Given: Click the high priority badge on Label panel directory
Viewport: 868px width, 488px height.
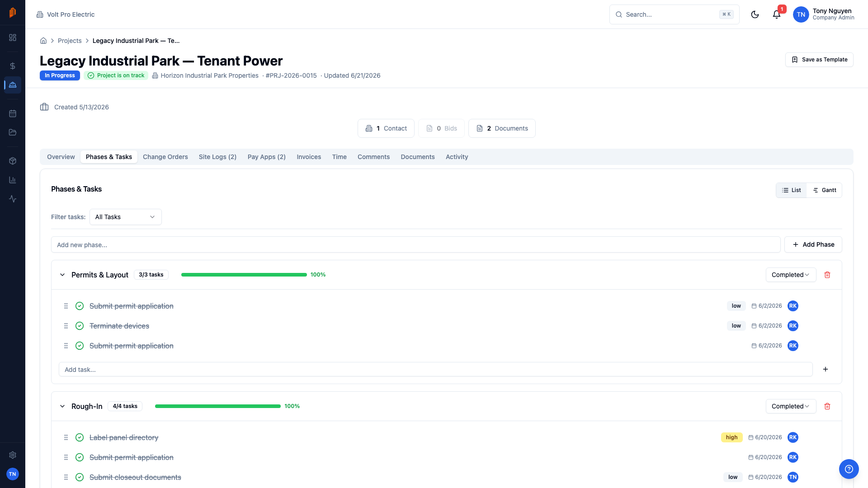Looking at the screenshot, I should (731, 437).
